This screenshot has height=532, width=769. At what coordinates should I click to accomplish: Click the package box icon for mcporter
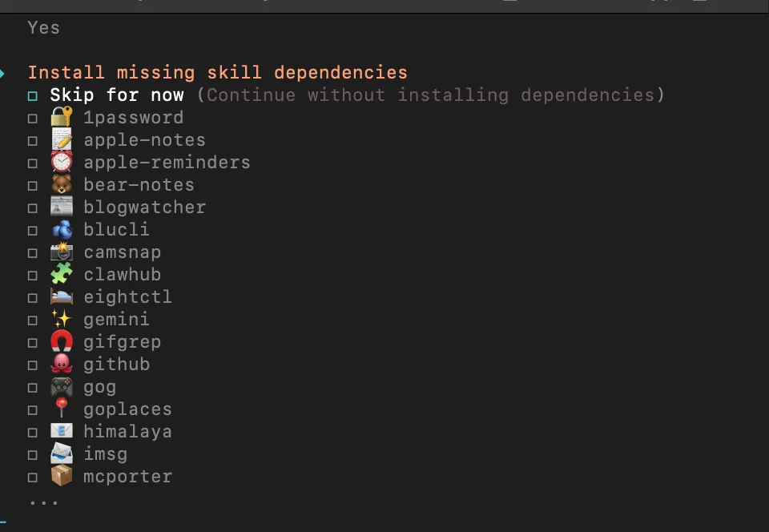(x=62, y=477)
